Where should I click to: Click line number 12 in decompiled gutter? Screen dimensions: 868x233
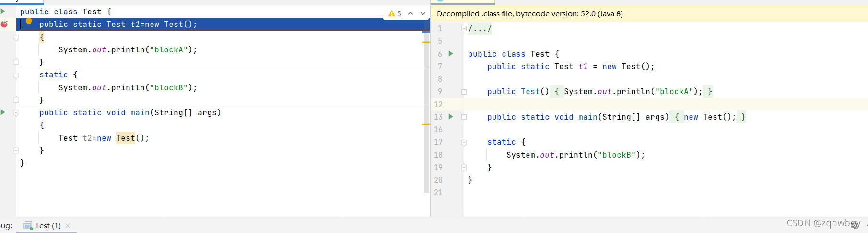438,104
